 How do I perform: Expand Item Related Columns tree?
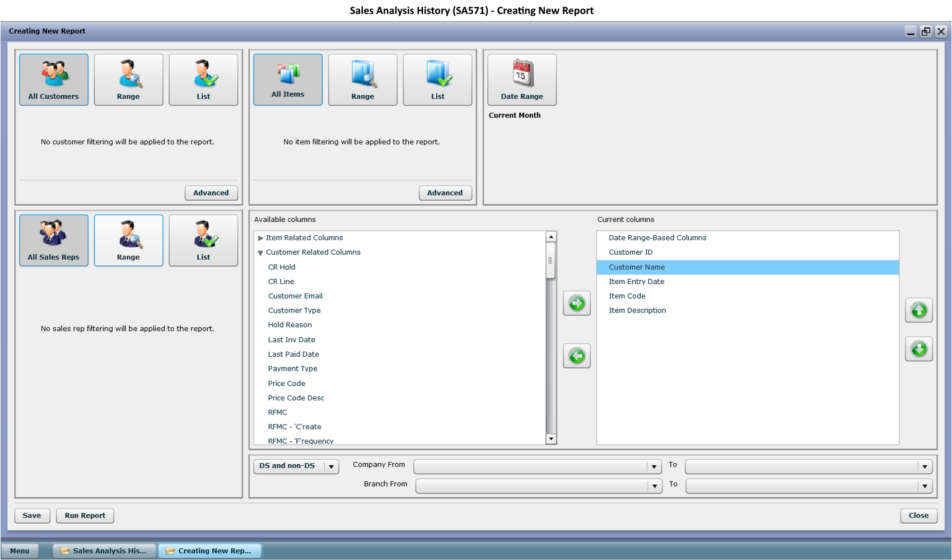click(x=261, y=237)
